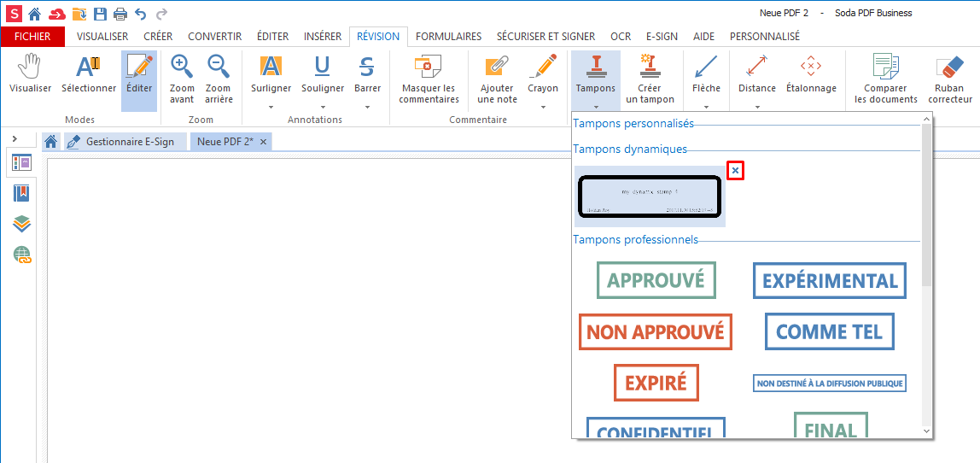The width and height of the screenshot is (980, 463).
Task: Open page thumbnails panel in left sidebar
Action: coord(22,164)
